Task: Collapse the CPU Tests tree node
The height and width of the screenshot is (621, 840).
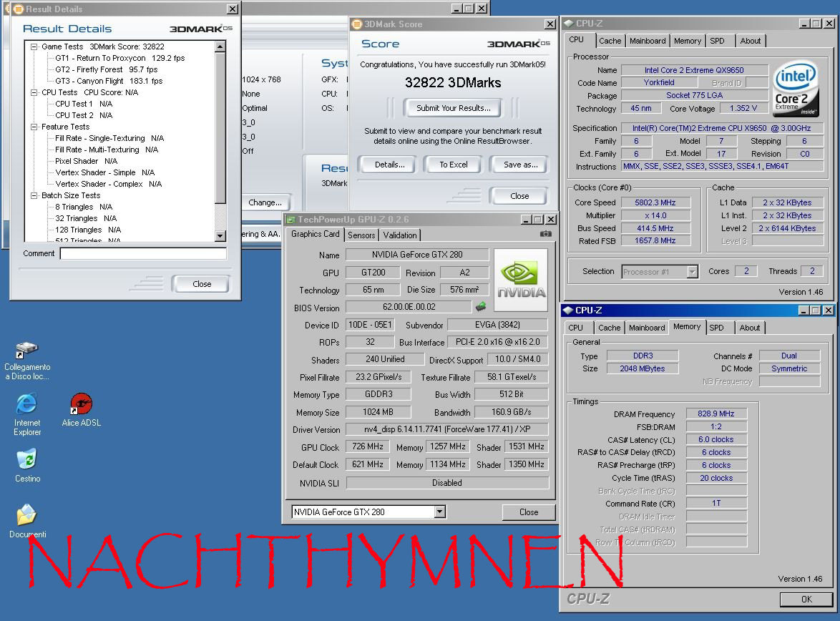Action: pyautogui.click(x=34, y=92)
